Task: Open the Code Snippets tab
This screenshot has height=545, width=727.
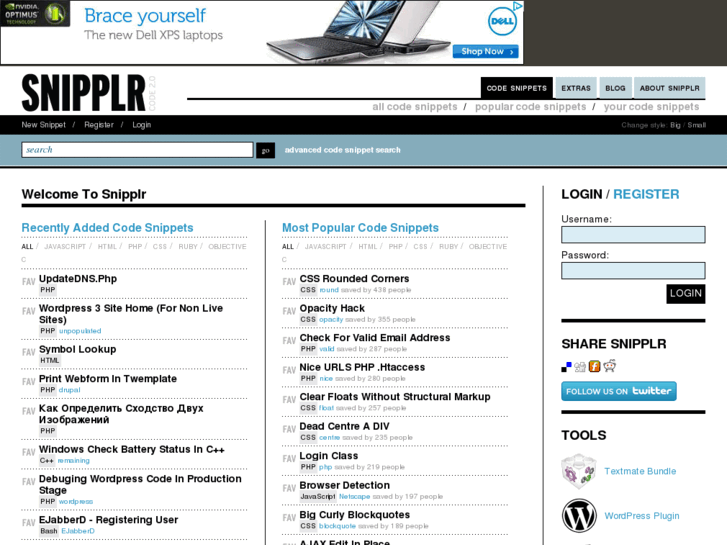Action: pos(517,88)
